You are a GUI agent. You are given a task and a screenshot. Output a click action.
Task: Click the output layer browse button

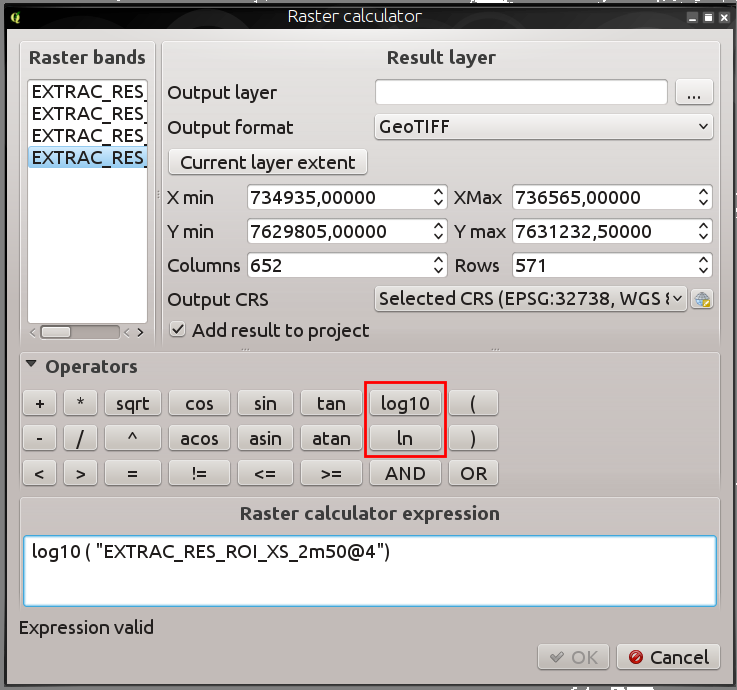(x=694, y=93)
